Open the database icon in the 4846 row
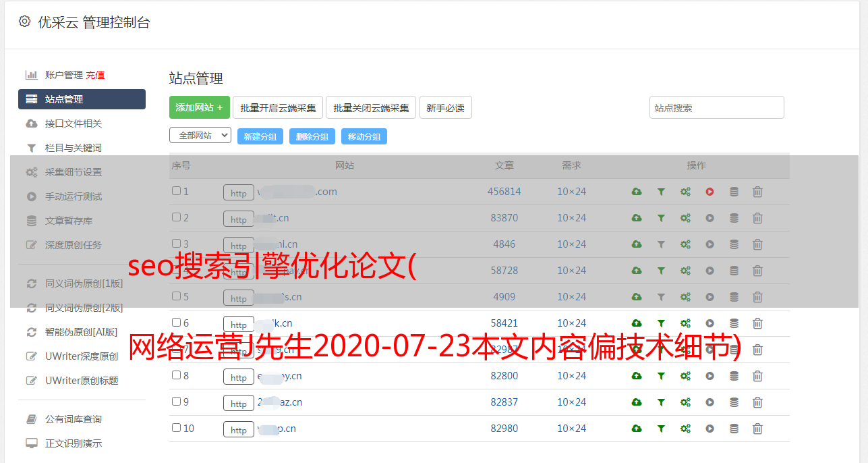This screenshot has height=463, width=868. (x=734, y=244)
